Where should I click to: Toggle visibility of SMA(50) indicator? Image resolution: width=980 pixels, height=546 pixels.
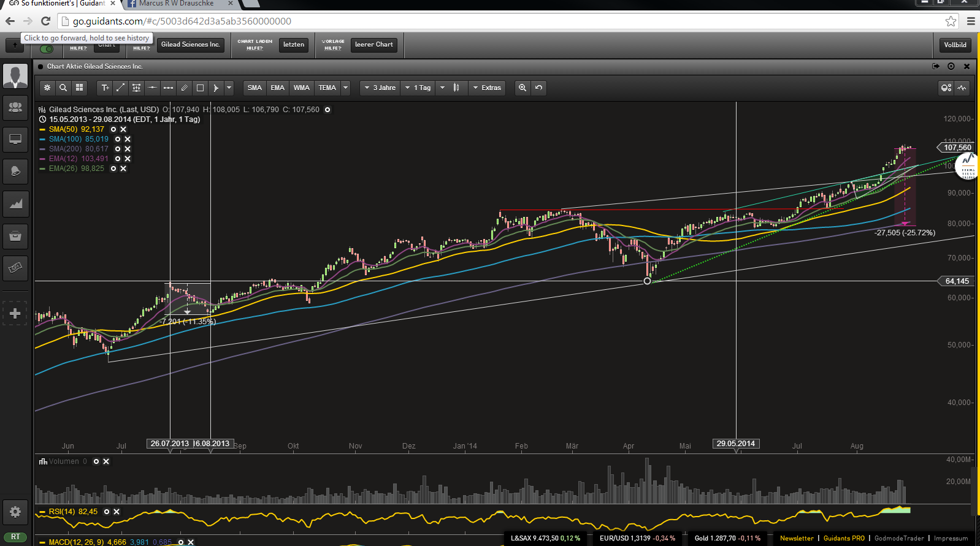(x=113, y=129)
